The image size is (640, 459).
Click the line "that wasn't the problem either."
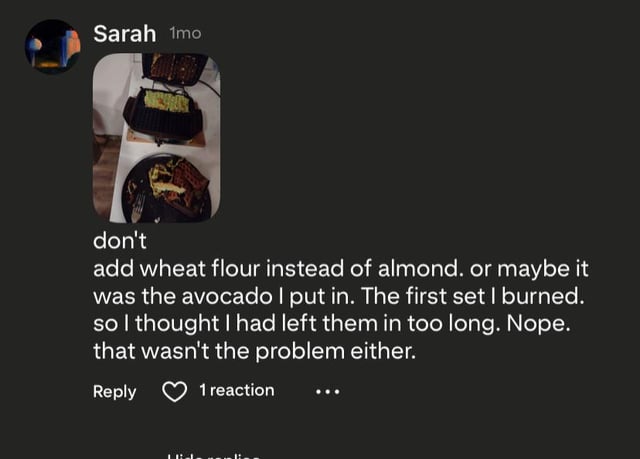[x=251, y=352]
